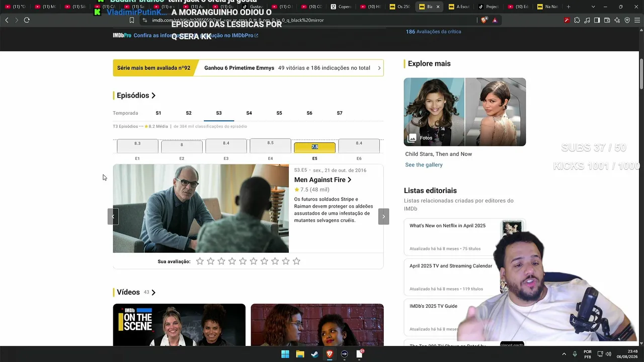Switch to the TikTok Project browser tab
Screen dimensions: 644x362
pyautogui.click(x=489, y=7)
